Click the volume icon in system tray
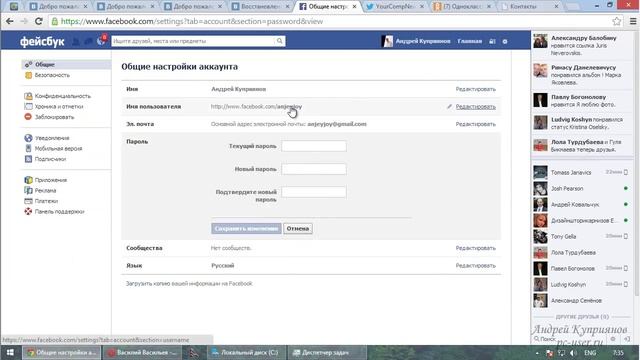This screenshot has height=360, width=640. (x=573, y=353)
